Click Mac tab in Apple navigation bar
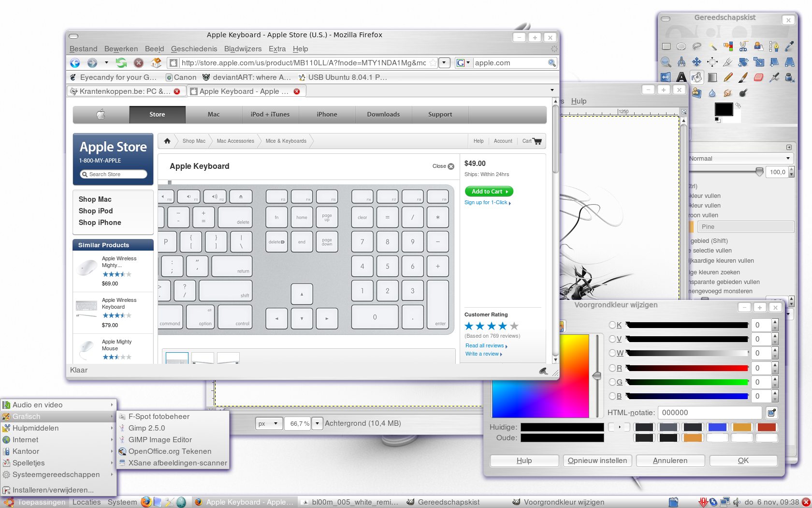This screenshot has height=508, width=812. pyautogui.click(x=214, y=115)
